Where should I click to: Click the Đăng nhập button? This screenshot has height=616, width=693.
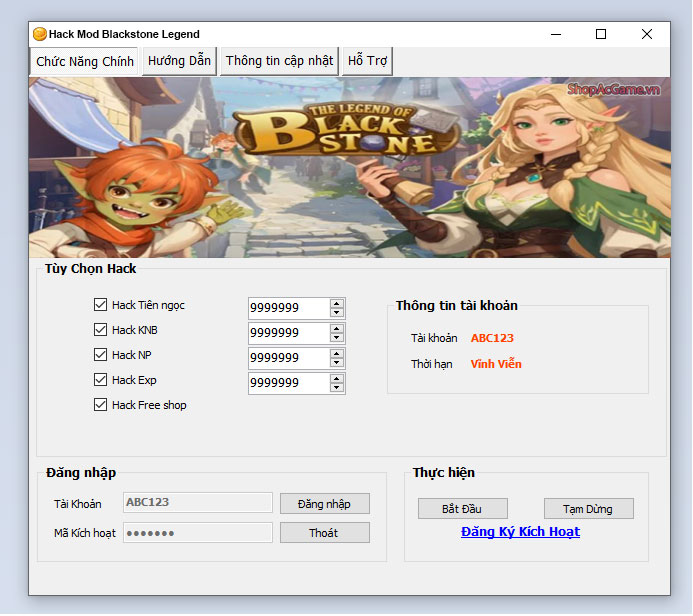pos(325,504)
